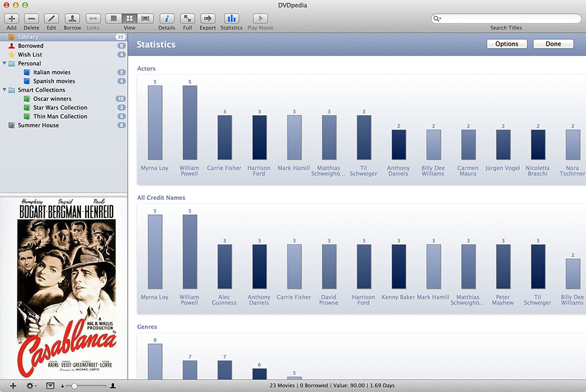The image size is (586, 392).
Task: Click the Search Titles field
Action: (x=506, y=18)
